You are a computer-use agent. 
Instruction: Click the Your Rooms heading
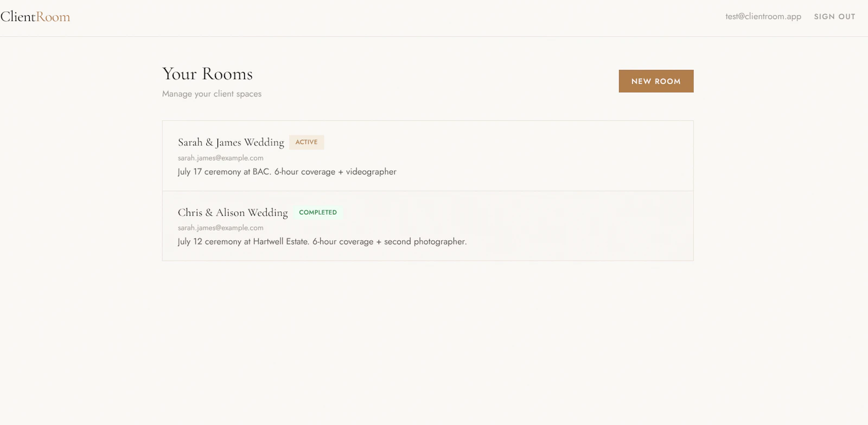pos(207,74)
